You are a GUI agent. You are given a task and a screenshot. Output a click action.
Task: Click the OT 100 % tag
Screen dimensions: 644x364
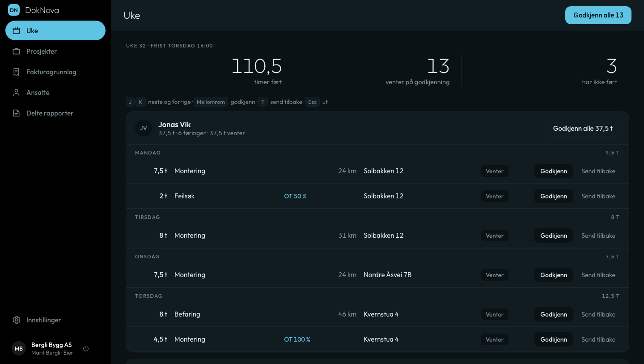(x=297, y=339)
